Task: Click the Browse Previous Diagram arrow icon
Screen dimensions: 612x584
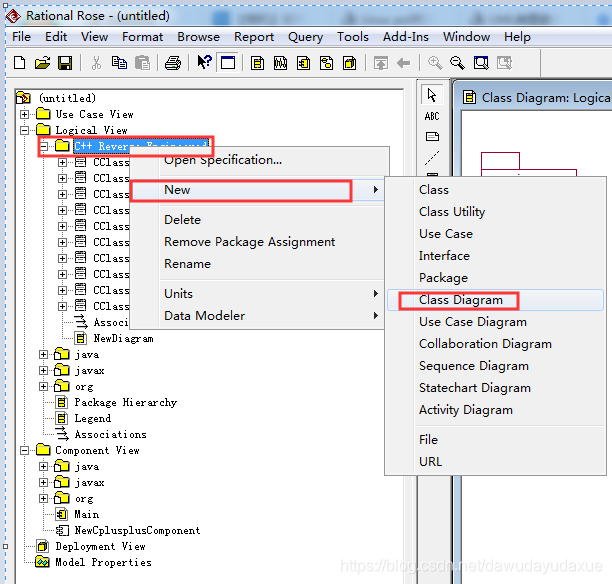Action: click(x=404, y=63)
